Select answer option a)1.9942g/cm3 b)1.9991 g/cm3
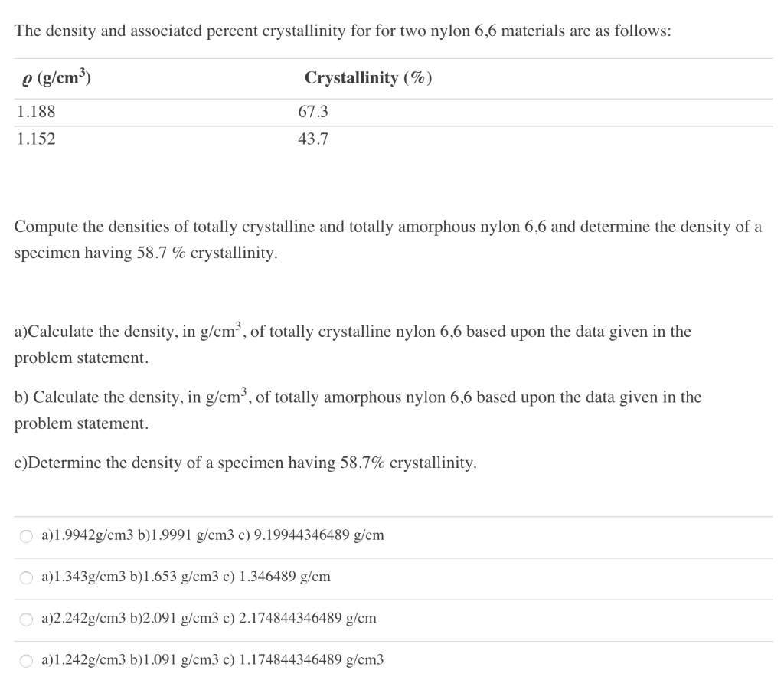 (212, 535)
